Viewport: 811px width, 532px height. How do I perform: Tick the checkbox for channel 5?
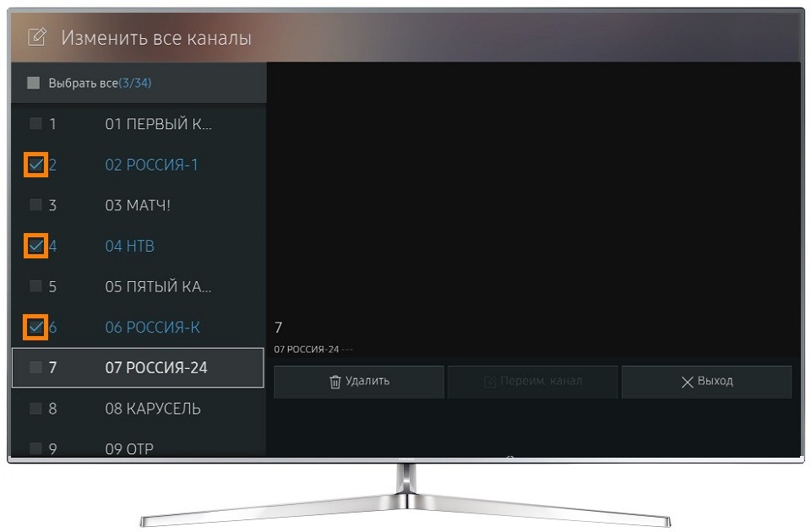click(x=35, y=286)
